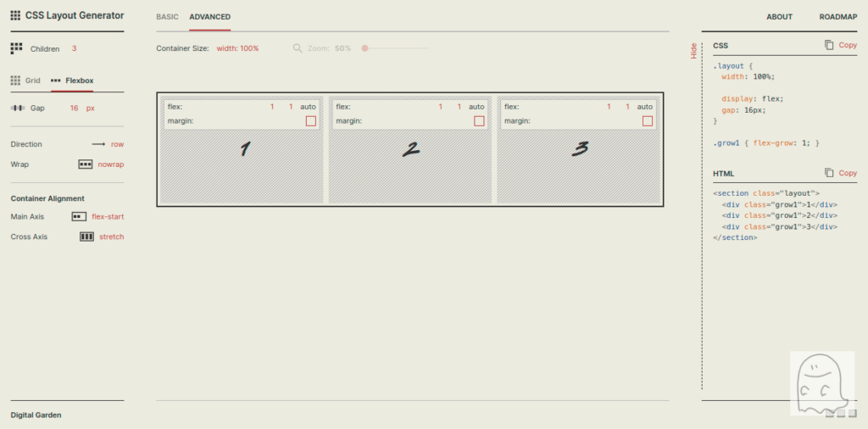Click the Main Axis flex-start icon
The height and width of the screenshot is (429, 868).
pos(79,216)
